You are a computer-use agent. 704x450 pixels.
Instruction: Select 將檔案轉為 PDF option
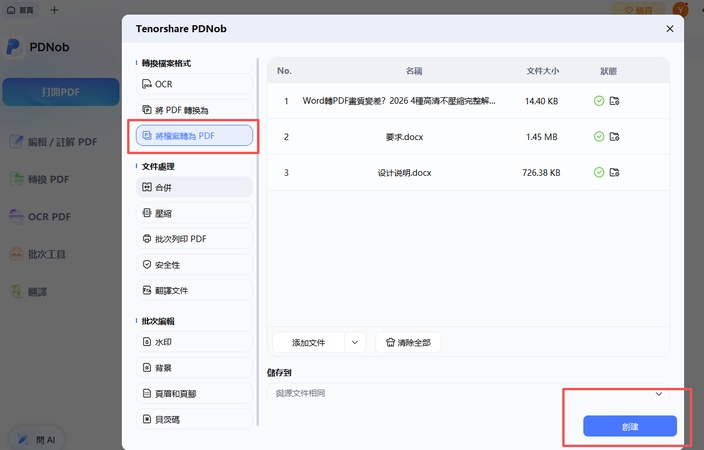194,136
